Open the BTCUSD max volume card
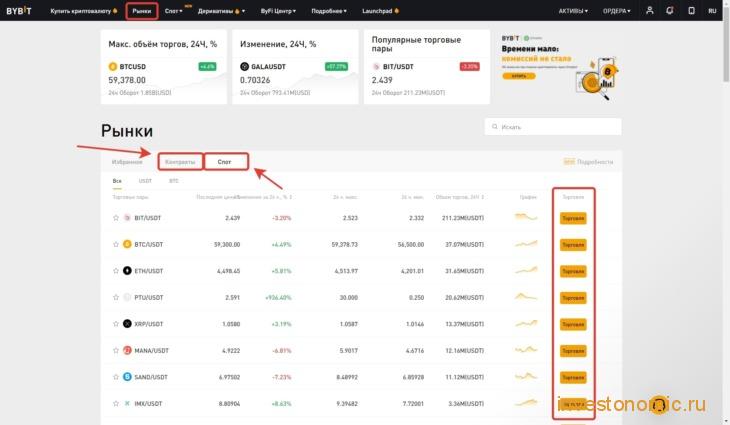Image resolution: width=730 pixels, height=425 pixels. click(163, 67)
